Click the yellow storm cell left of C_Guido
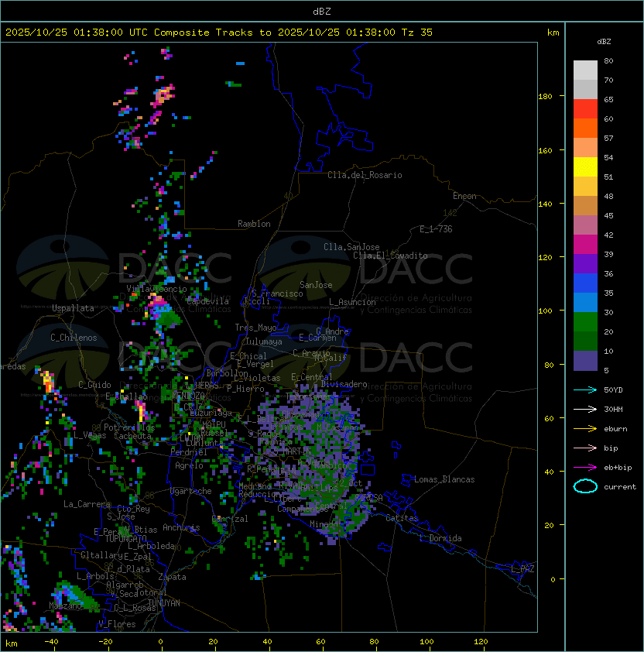This screenshot has height=652, width=644. pyautogui.click(x=48, y=382)
